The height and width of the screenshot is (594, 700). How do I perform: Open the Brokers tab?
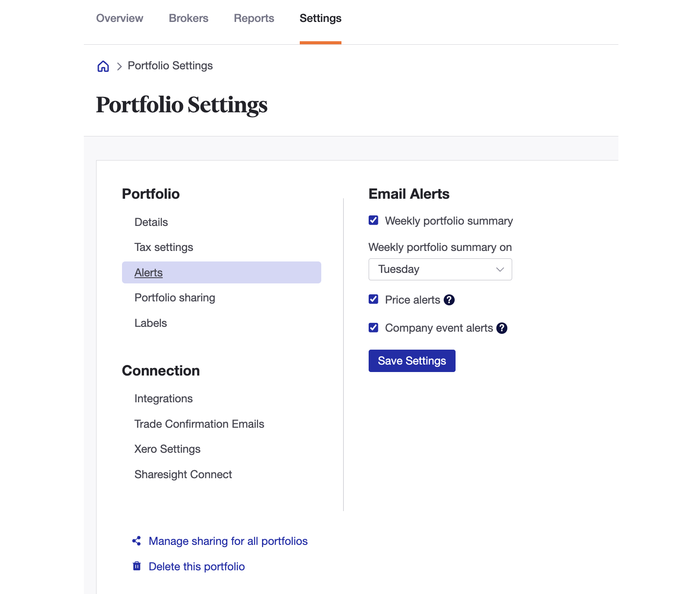pyautogui.click(x=188, y=18)
